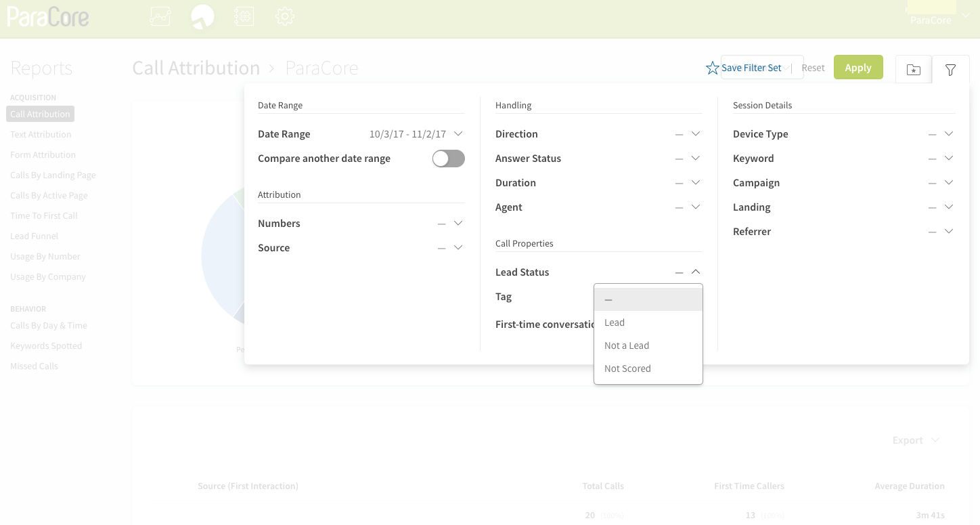Image resolution: width=980 pixels, height=525 pixels.
Task: Click the ParaCore logo
Action: (x=48, y=16)
